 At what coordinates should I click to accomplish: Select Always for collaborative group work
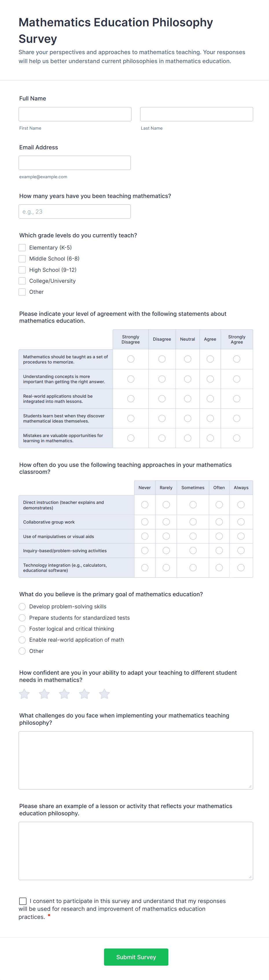(x=241, y=522)
